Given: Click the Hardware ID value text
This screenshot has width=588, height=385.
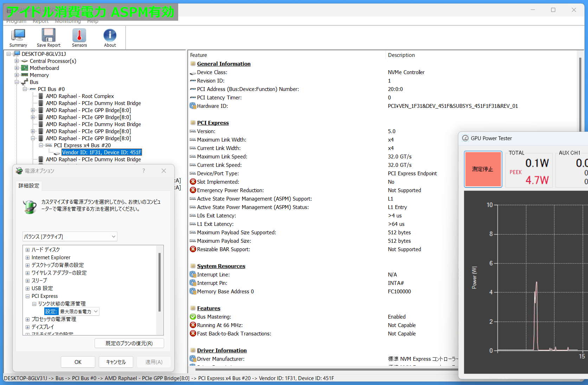Looking at the screenshot, I should [453, 106].
